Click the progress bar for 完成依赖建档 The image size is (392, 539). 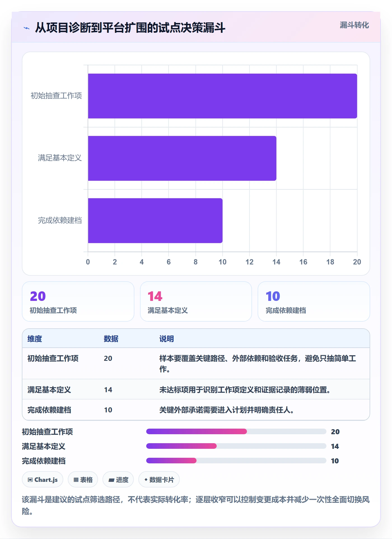236,461
